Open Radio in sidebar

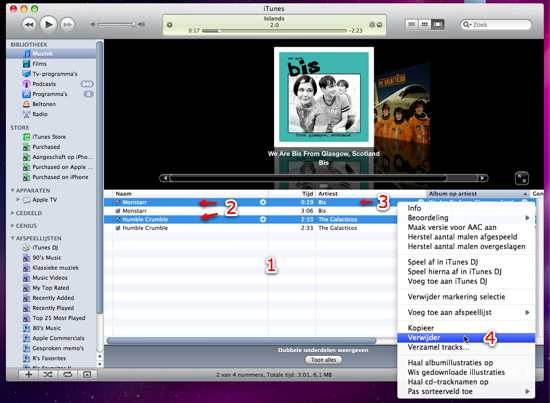tap(40, 114)
